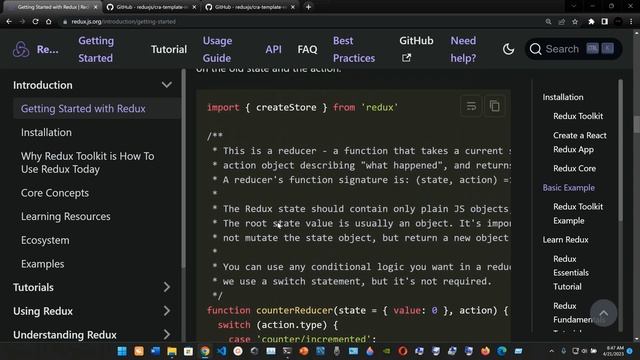Click into the Search docs field
This screenshot has height=360, width=640.
(573, 49)
